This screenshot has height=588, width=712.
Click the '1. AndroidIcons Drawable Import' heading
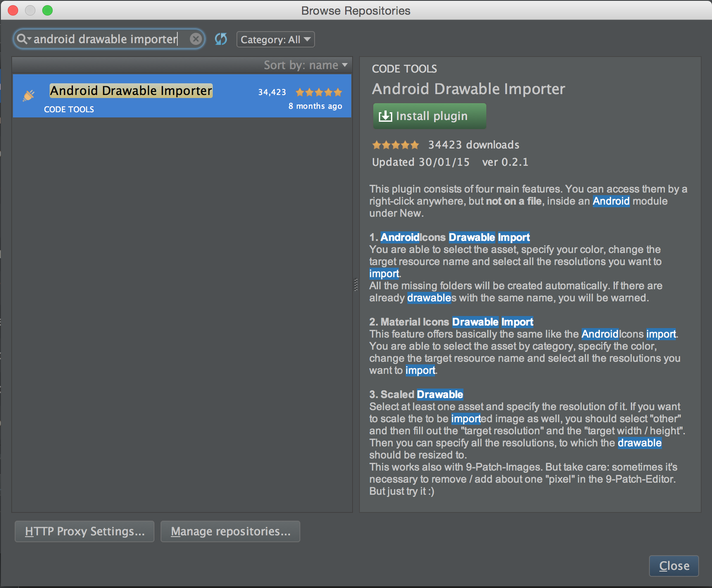(x=450, y=237)
